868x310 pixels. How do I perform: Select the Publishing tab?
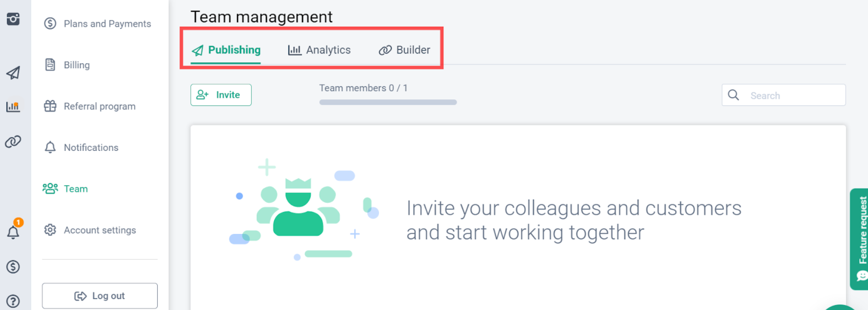[226, 50]
